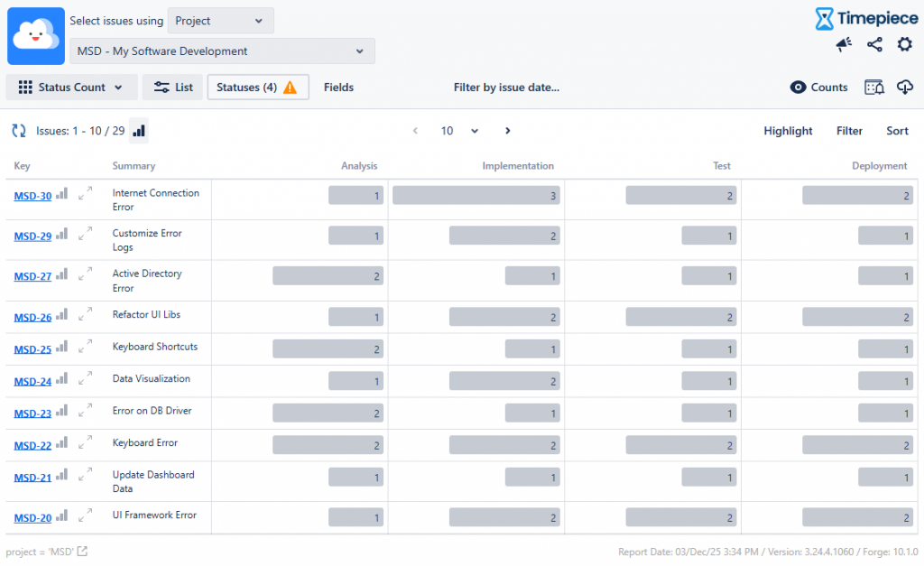This screenshot has height=566, width=924.
Task: Click the refresh issues icon
Action: [19, 131]
